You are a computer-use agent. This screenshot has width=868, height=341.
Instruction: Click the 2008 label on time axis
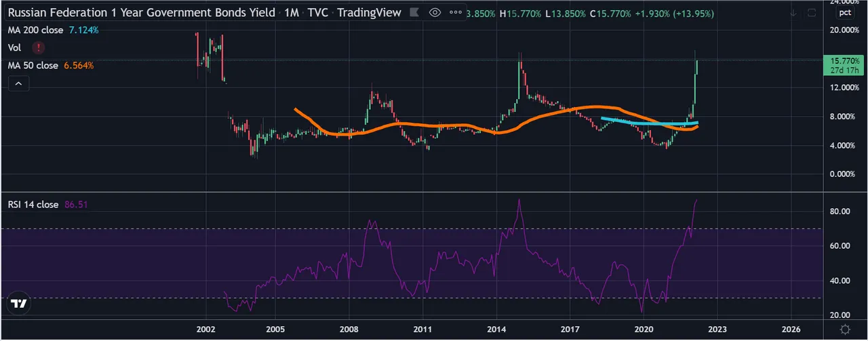pyautogui.click(x=349, y=329)
